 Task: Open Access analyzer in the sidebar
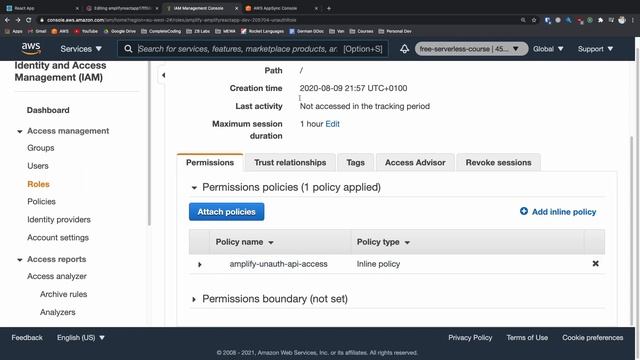tap(57, 276)
